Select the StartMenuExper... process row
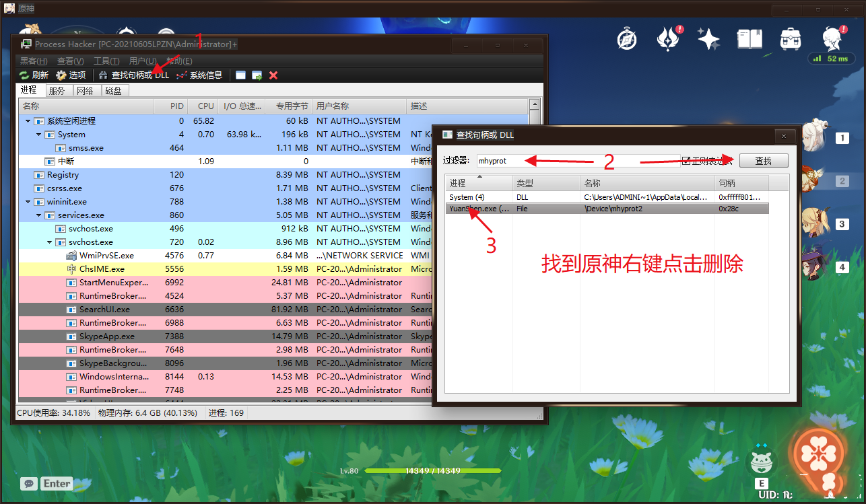Viewport: 866px width, 504px height. pos(273,283)
